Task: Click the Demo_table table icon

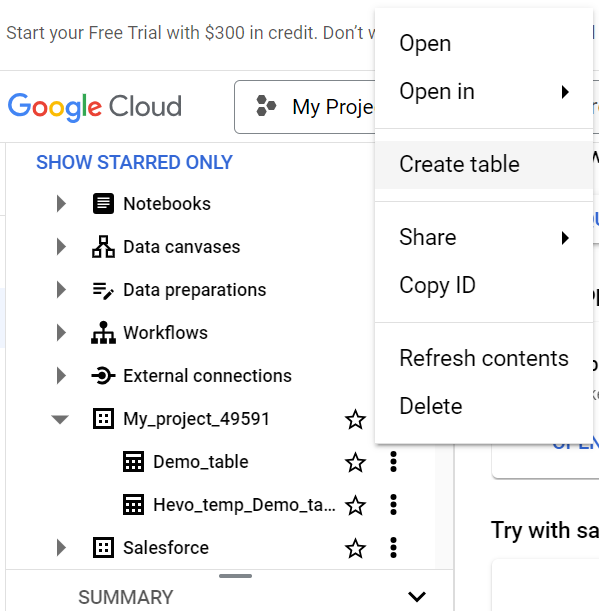Action: pos(133,462)
